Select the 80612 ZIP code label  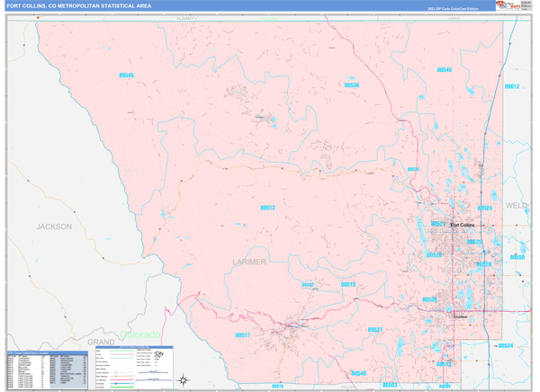point(512,86)
